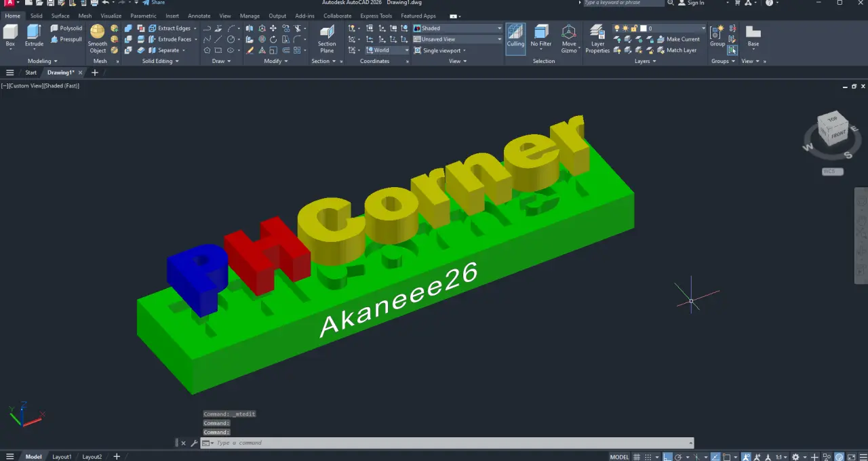This screenshot has height=461, width=868.
Task: Select the Move tool in Modify
Action: pos(273,28)
